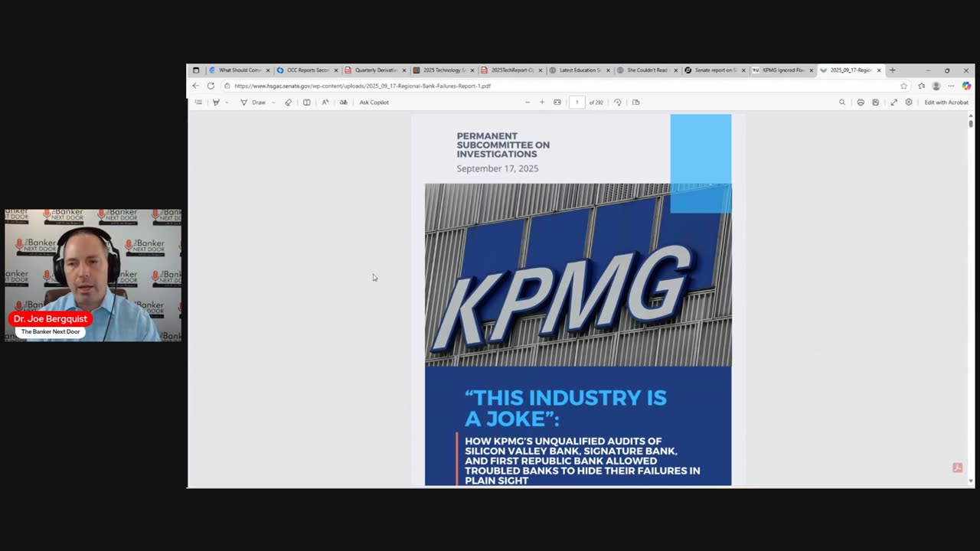Click the 'PERMANENT SUBCOMMITTEE ON INVESTIGATIONS' heading

(x=503, y=145)
